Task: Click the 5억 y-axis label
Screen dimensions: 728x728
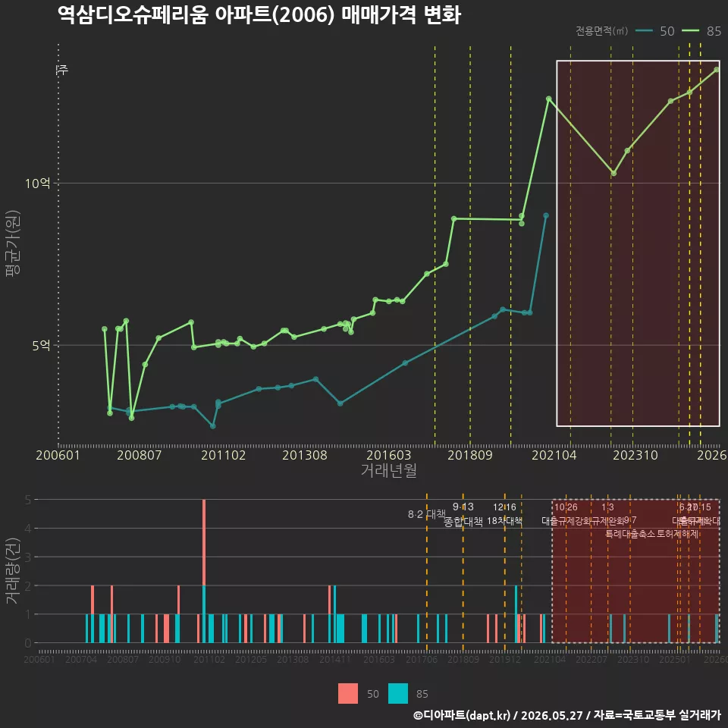Action: point(41,345)
